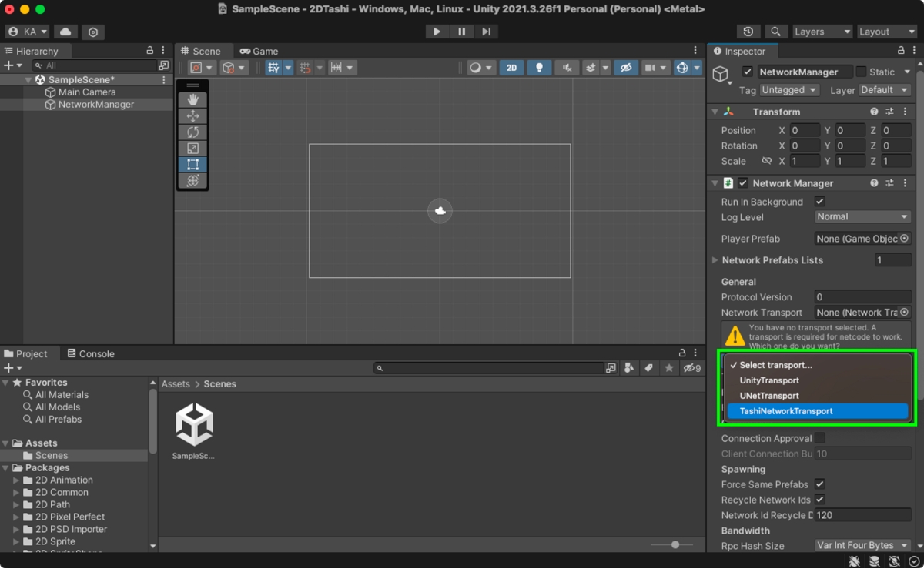Select the Rotate tool in scene overlay
The image size is (924, 569).
click(x=192, y=132)
